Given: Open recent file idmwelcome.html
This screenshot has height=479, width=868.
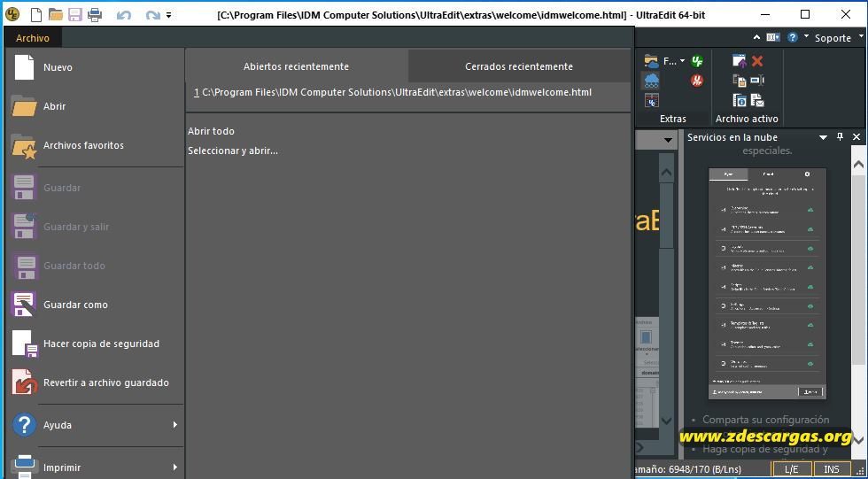Looking at the screenshot, I should [x=393, y=92].
